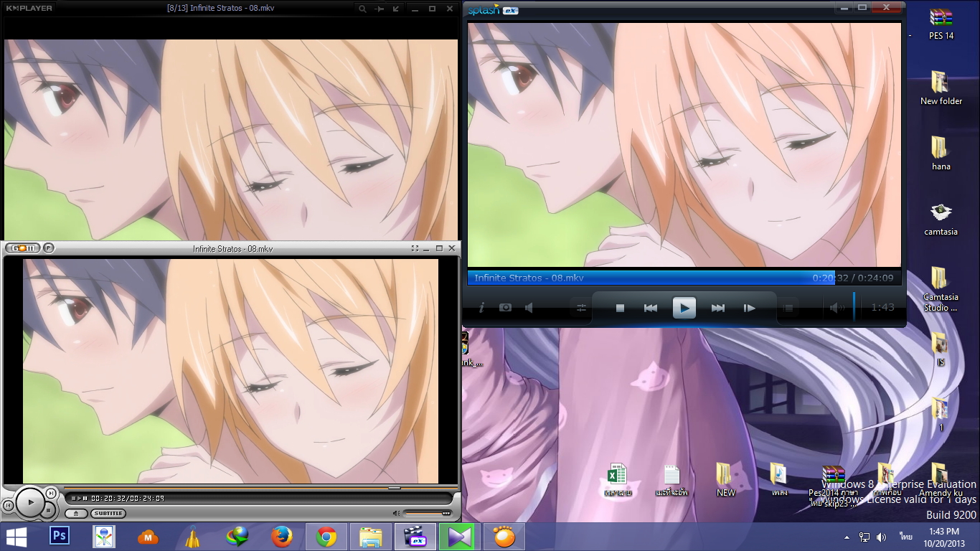Toggle GOM Player fullscreen icon
The height and width of the screenshot is (551, 980).
[415, 248]
